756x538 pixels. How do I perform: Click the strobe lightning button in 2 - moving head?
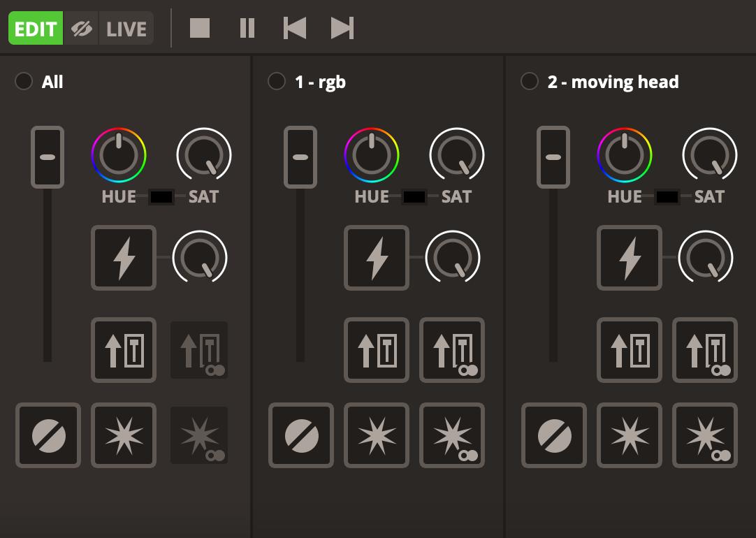point(630,258)
